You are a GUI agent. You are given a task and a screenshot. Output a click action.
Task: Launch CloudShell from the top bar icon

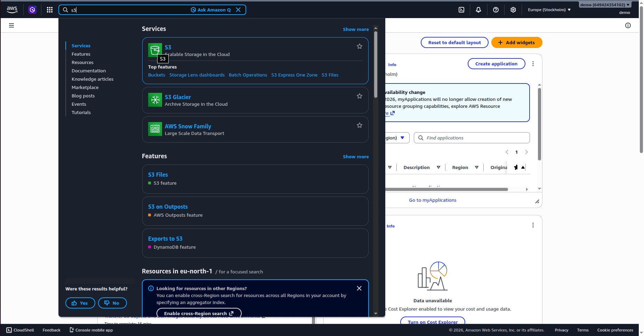[x=461, y=10]
